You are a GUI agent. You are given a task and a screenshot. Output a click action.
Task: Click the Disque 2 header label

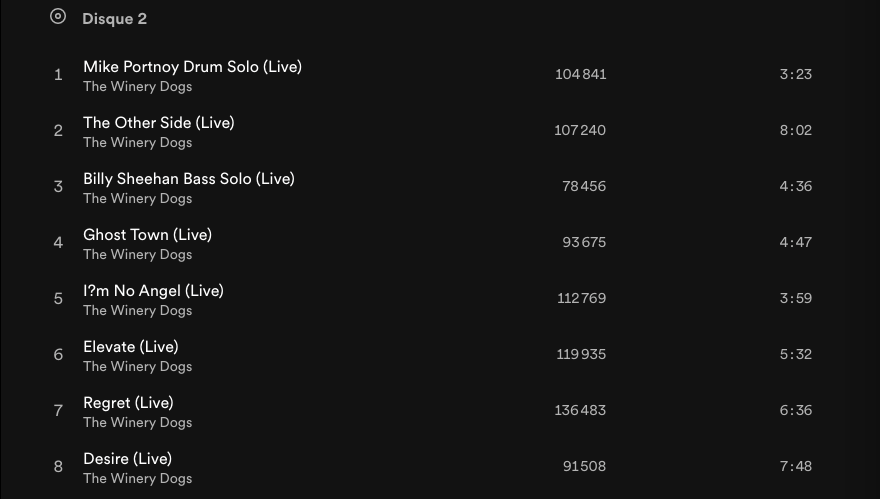tap(114, 19)
